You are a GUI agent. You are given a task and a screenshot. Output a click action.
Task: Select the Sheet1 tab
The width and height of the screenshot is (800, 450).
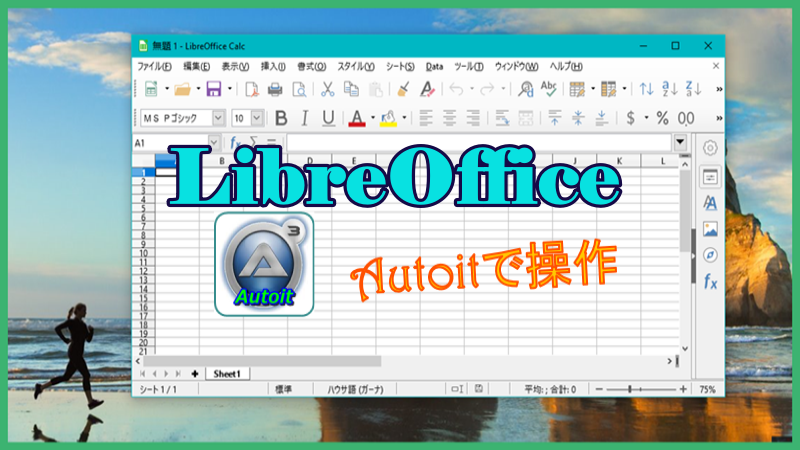228,374
